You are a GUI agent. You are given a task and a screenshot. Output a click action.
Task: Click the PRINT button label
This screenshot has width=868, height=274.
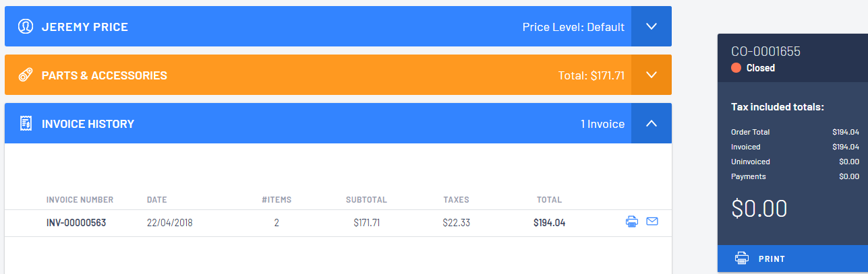[x=772, y=259]
